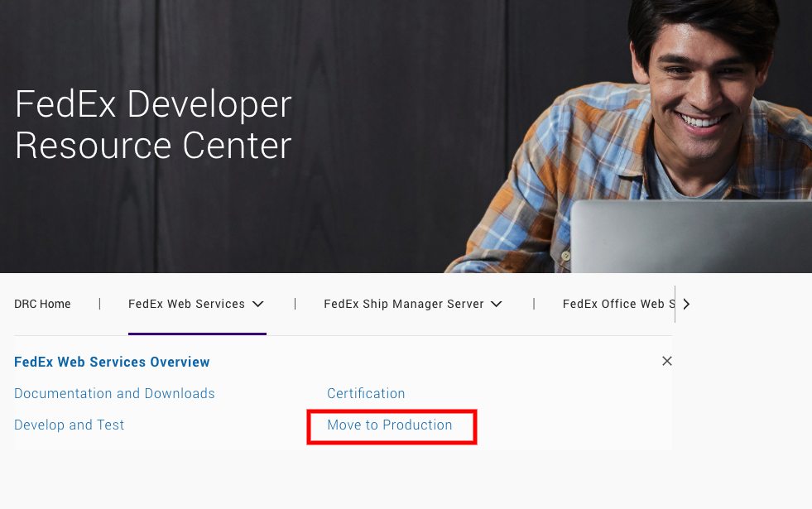812x509 pixels.
Task: Click the FedEx Developer Resource Center heading
Action: point(153,125)
